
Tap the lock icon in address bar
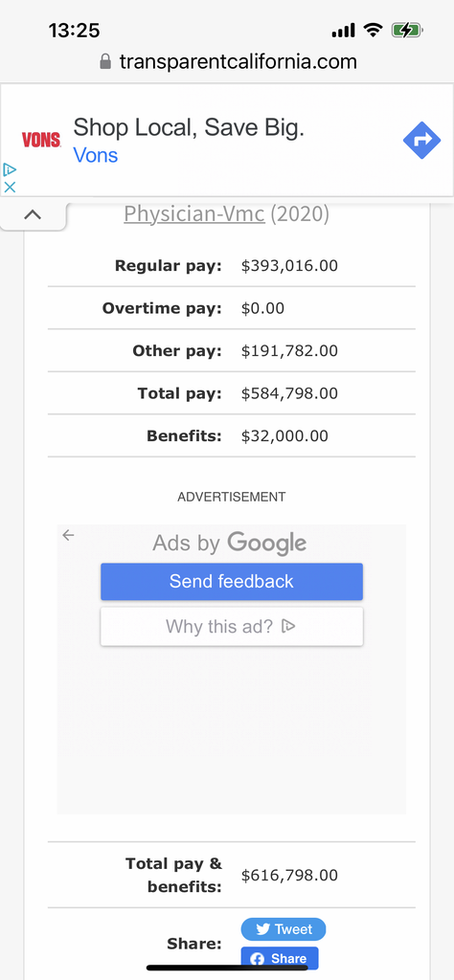pyautogui.click(x=105, y=61)
